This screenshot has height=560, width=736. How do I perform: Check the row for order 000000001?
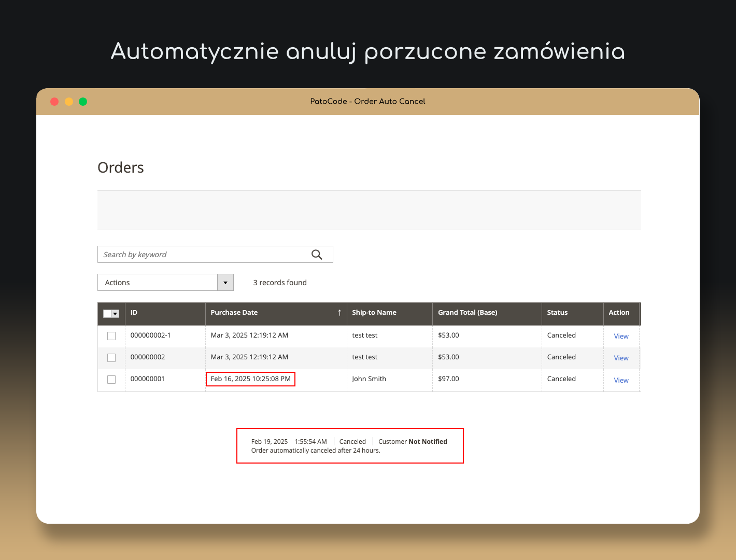[111, 380]
